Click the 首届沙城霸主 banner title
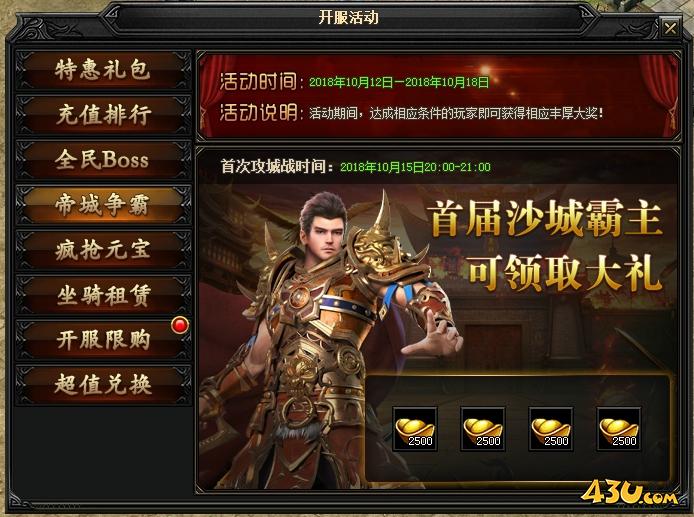 [x=545, y=218]
